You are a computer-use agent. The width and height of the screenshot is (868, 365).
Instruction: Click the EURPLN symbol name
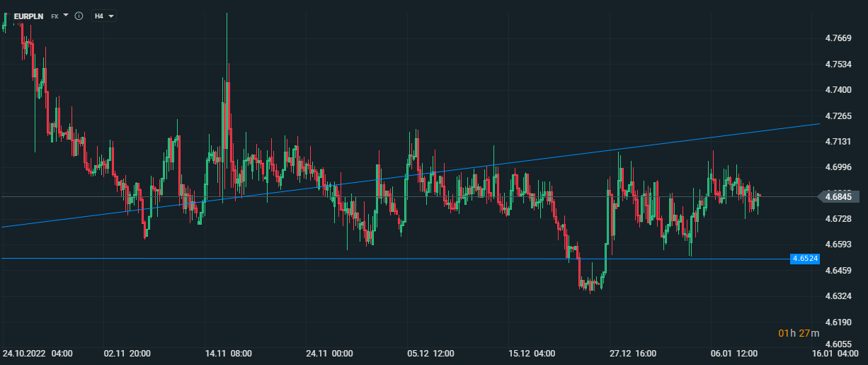[x=28, y=16]
